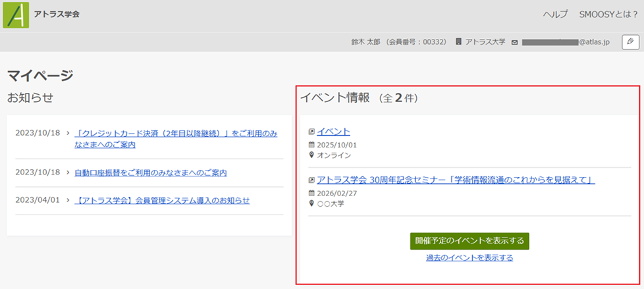Click the arrow before 会員管理システム notice
Image resolution: width=644 pixels, height=289 pixels.
click(68, 200)
